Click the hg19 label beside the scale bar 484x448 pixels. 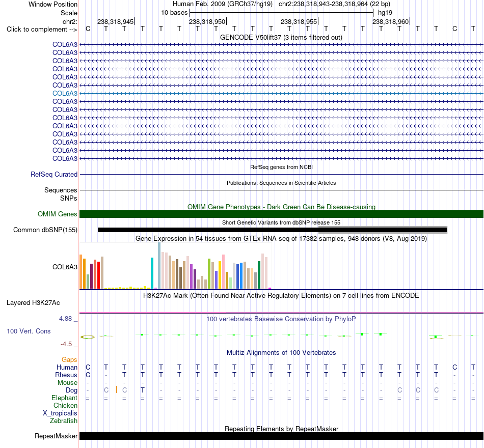tap(385, 13)
